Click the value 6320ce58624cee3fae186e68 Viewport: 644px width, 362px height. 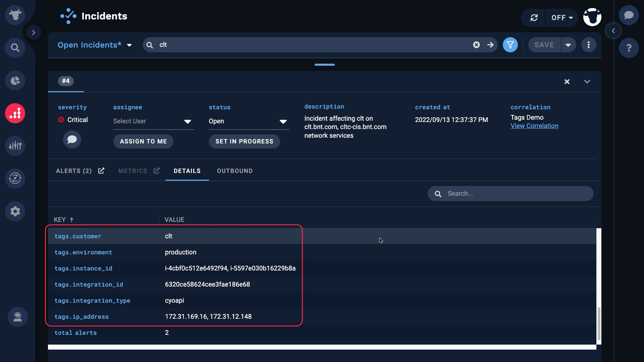(x=207, y=285)
